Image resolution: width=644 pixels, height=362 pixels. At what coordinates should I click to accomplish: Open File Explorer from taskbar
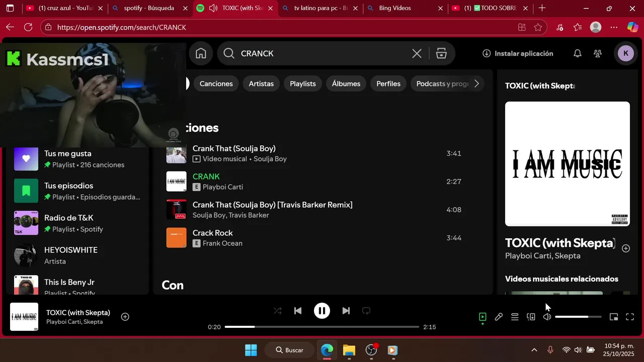[349, 350]
